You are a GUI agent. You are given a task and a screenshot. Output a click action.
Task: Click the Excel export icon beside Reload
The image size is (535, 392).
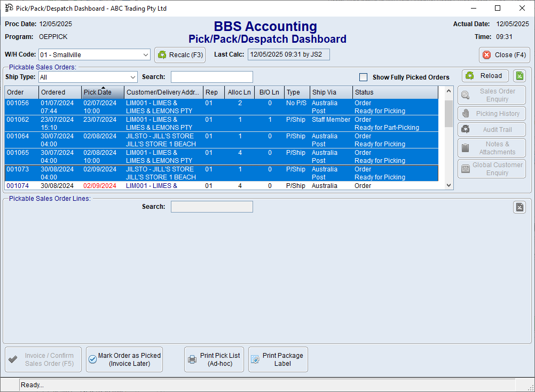[x=520, y=76]
